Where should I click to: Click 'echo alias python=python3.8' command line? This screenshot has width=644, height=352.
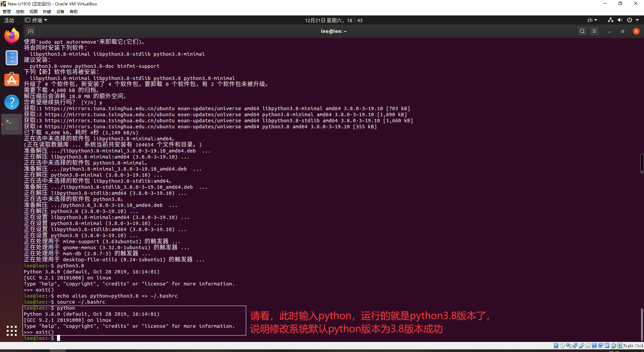point(101,296)
